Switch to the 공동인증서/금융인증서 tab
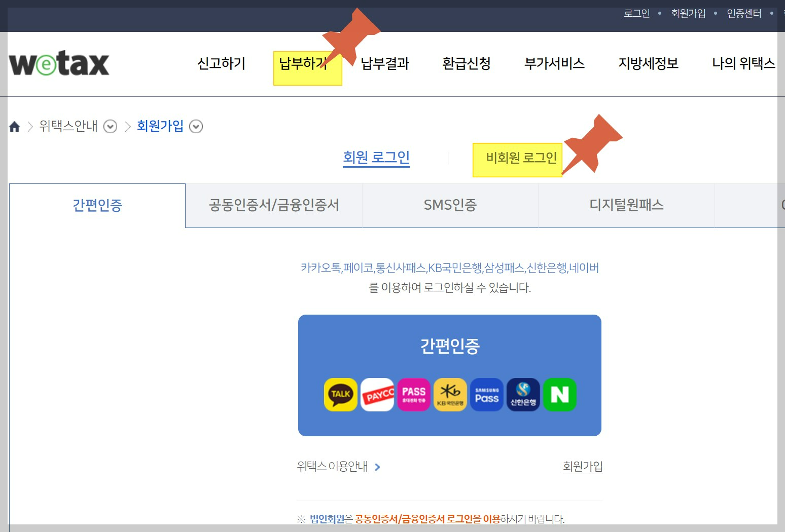Image resolution: width=785 pixels, height=532 pixels. [274, 205]
